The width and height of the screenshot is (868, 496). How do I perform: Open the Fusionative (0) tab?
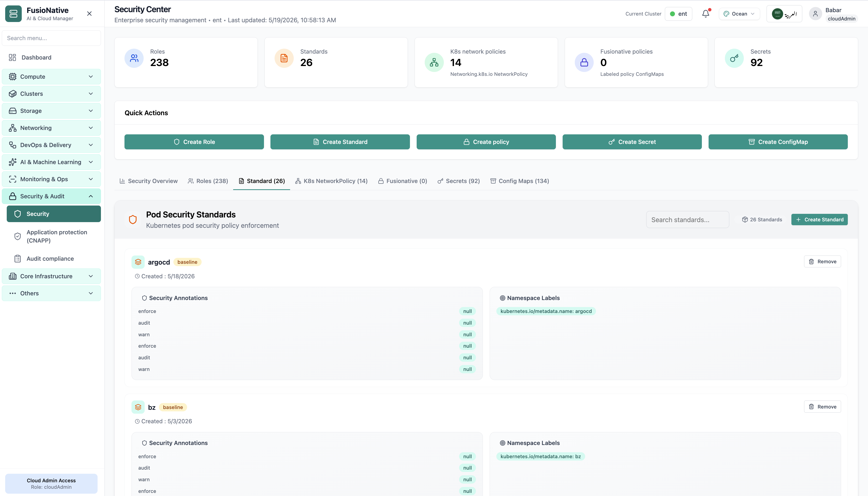(x=402, y=181)
